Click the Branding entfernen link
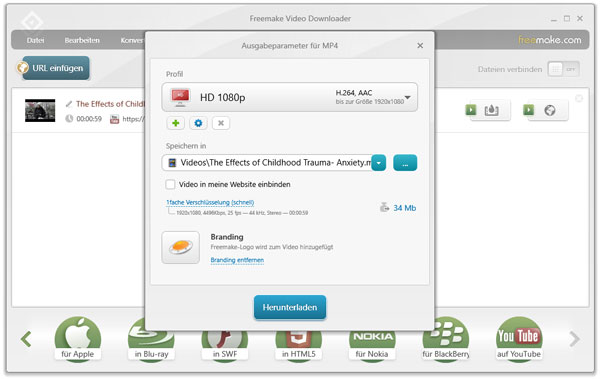 click(237, 260)
